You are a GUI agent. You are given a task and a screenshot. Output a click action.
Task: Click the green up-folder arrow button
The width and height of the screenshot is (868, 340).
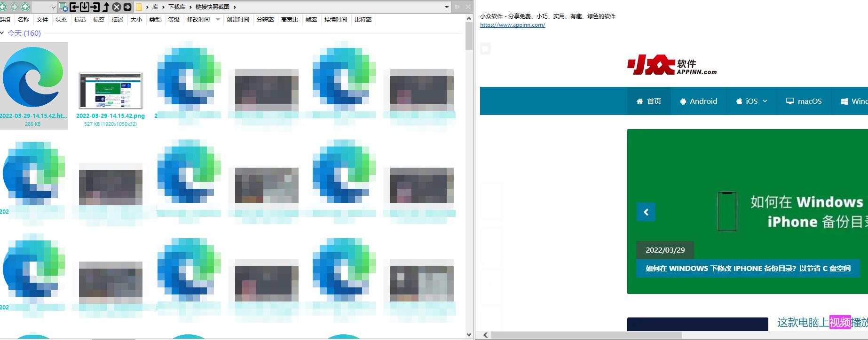click(25, 7)
